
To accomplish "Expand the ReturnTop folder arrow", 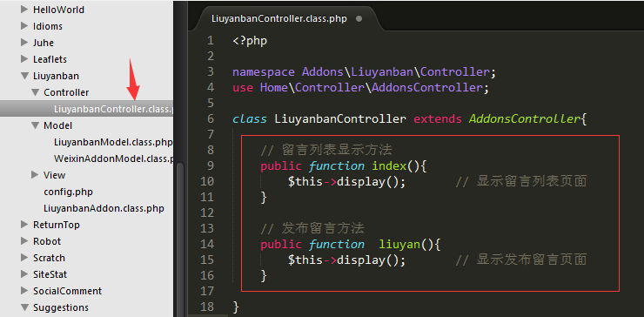I will click(24, 225).
